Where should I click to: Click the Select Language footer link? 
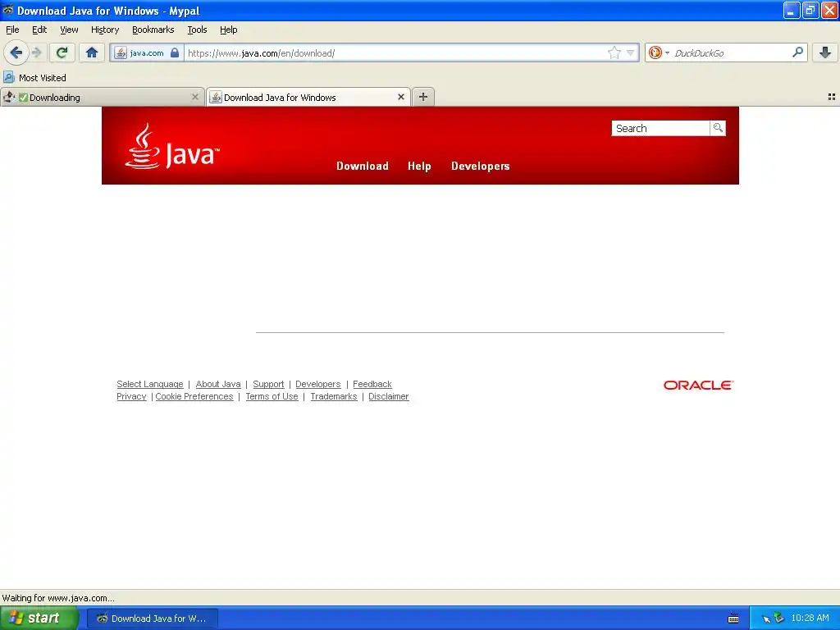(x=150, y=384)
